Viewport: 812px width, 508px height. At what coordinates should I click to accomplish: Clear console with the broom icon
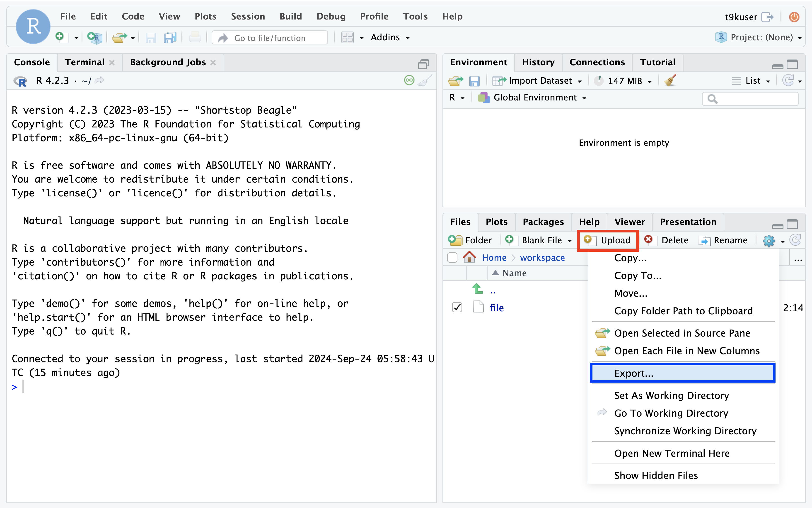(x=425, y=80)
